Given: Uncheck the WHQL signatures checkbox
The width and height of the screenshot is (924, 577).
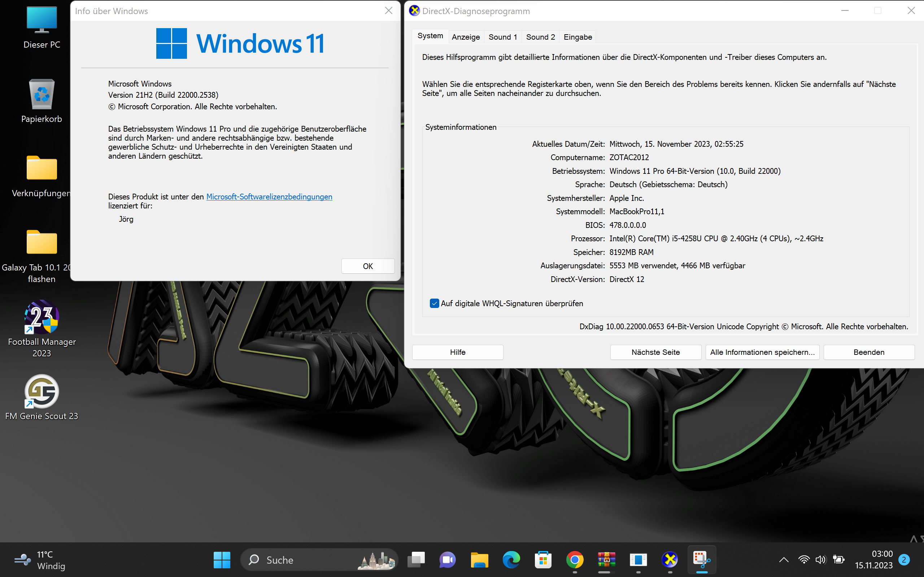Looking at the screenshot, I should (434, 303).
